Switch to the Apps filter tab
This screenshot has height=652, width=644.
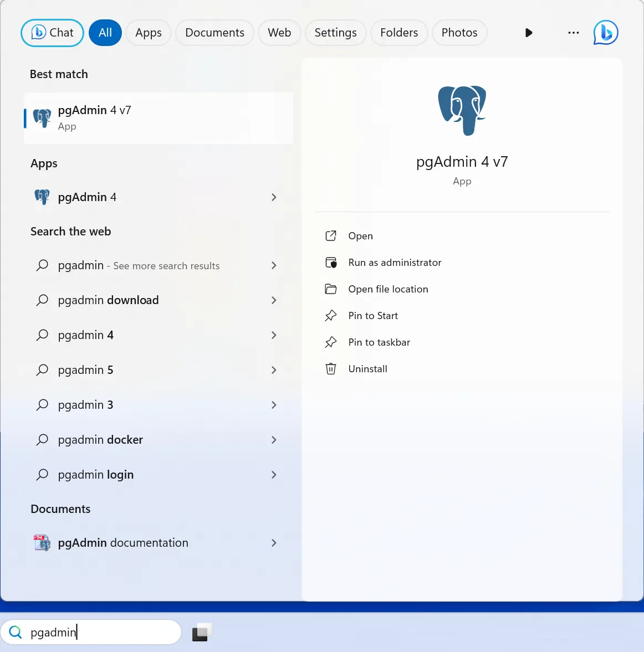(149, 33)
